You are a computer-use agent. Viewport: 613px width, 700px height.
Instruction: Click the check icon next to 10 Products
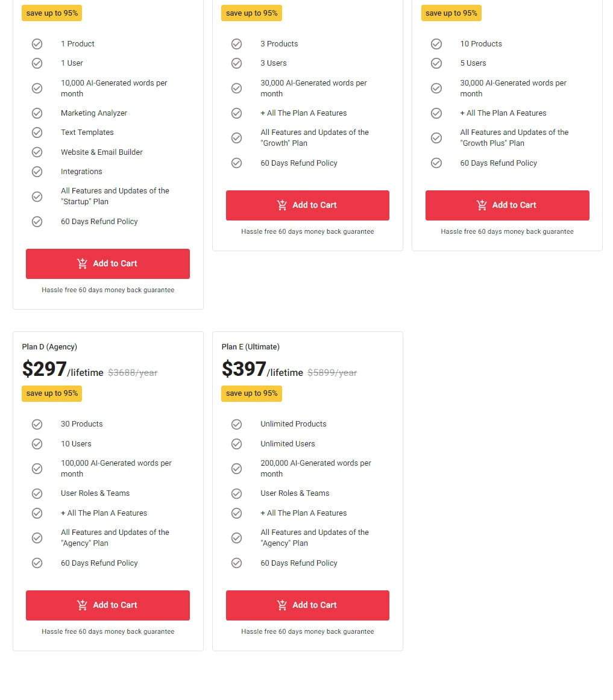(436, 44)
